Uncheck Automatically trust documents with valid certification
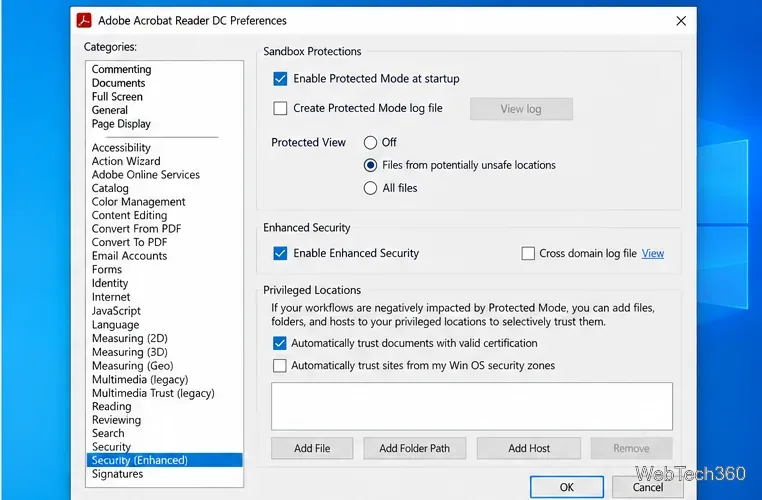 [279, 343]
